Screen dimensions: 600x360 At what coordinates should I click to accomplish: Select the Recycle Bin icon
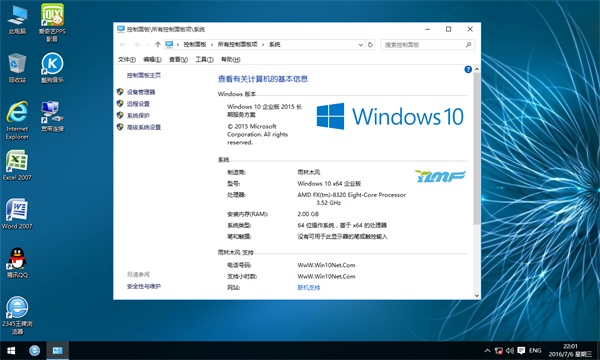17,68
